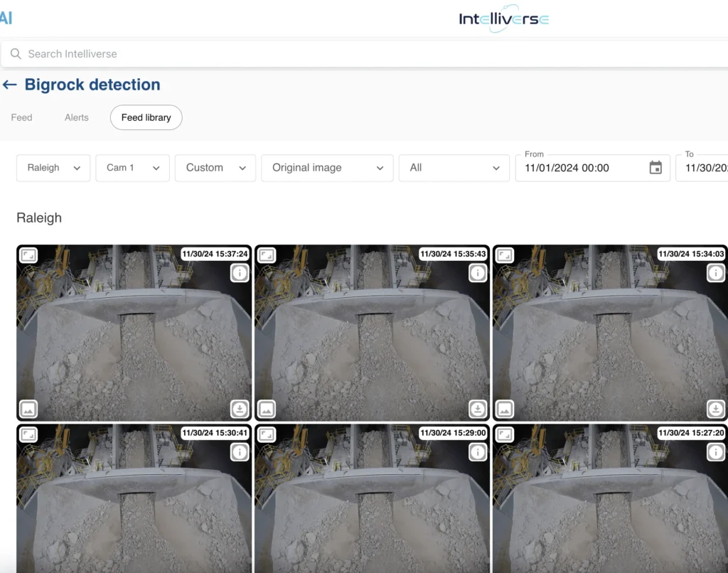Click the back arrow beside Bigrock detection
The image size is (728, 573).
point(10,85)
